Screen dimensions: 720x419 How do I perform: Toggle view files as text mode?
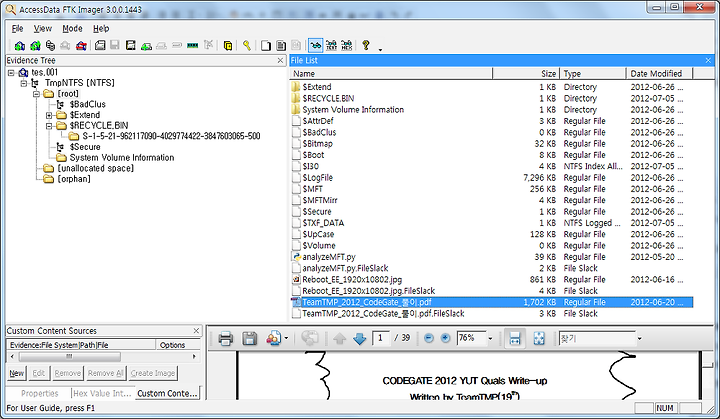pos(331,45)
